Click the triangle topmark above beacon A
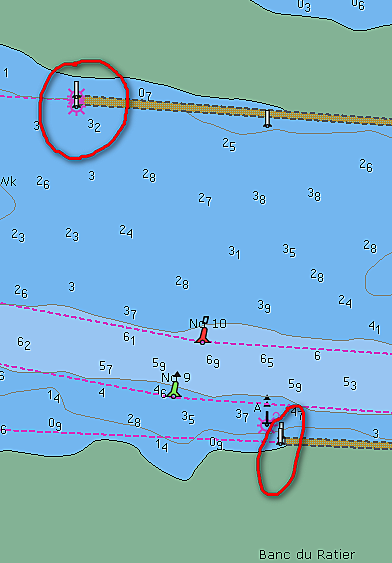The image size is (392, 563). pyautogui.click(x=267, y=401)
